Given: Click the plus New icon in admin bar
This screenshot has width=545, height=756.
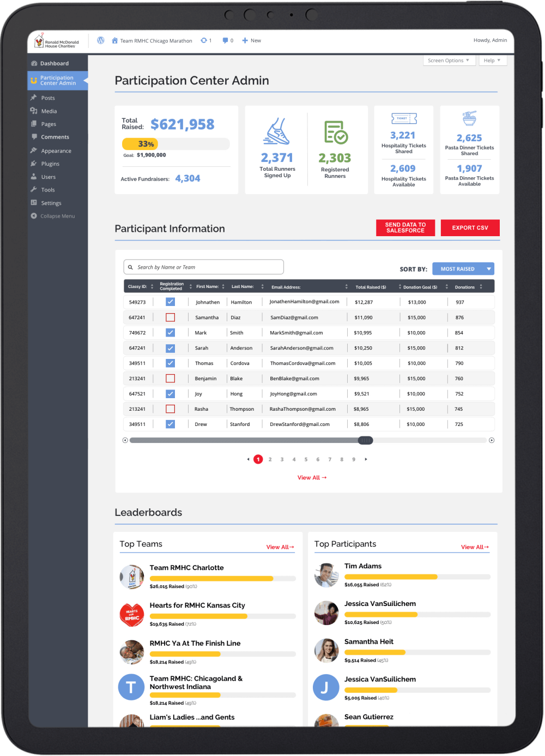Looking at the screenshot, I should (x=245, y=40).
